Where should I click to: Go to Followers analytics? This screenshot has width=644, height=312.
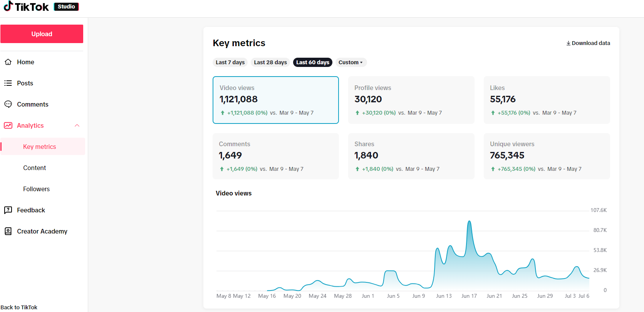tap(36, 189)
